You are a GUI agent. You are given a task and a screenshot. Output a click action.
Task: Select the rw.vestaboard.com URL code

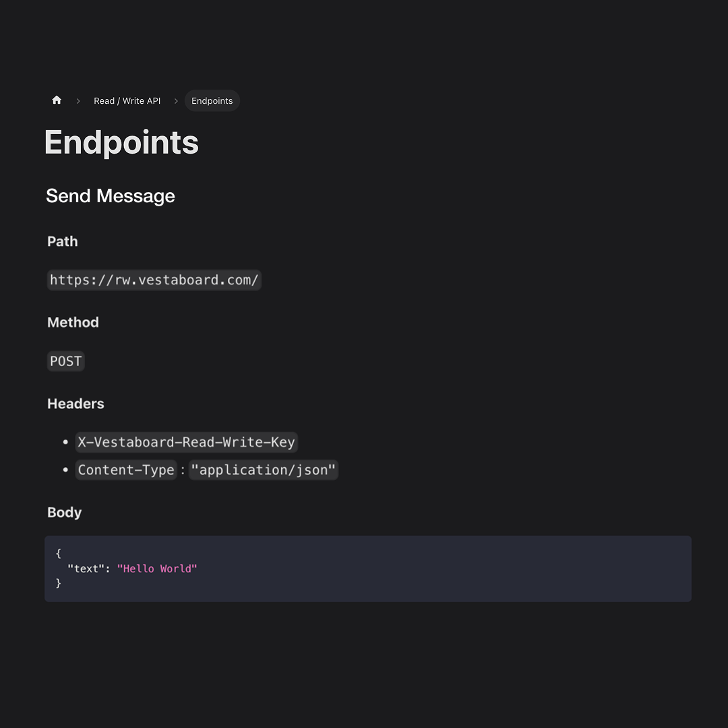coord(154,280)
